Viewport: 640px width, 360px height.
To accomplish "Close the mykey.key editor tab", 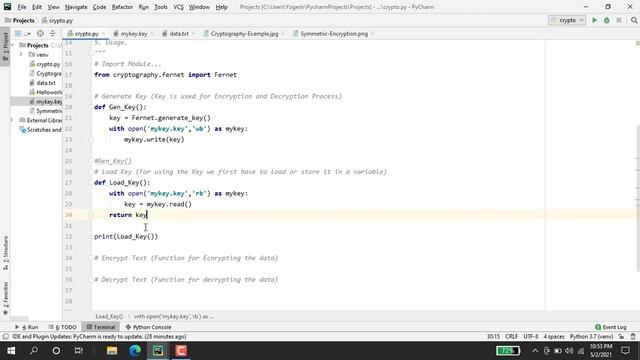I will click(152, 34).
